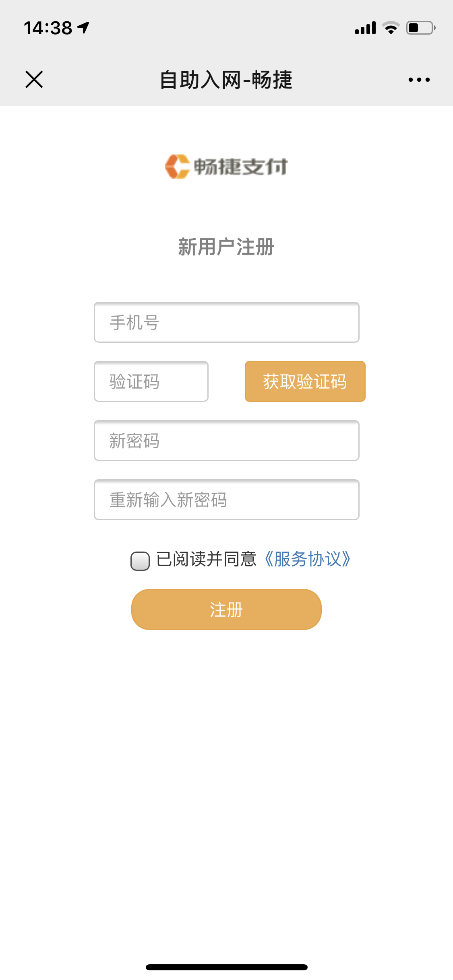
Task: Tap the 畅捷支付 logo
Action: (226, 166)
